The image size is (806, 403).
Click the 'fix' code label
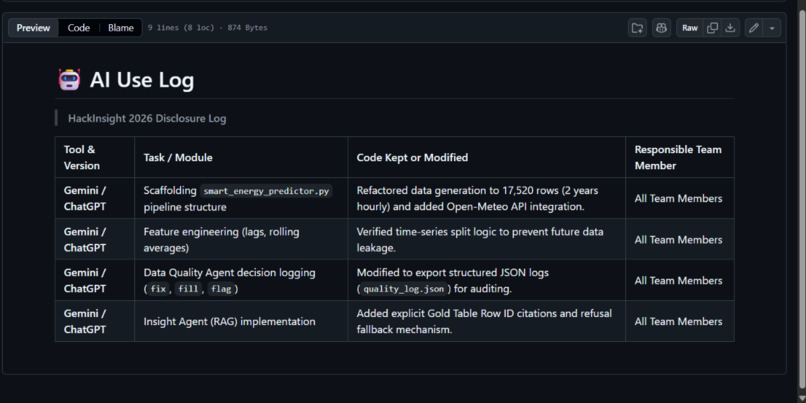[x=158, y=289]
